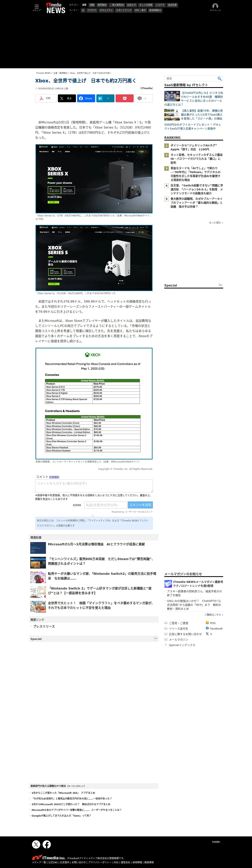252x868 pixels.
Task: Open the くらテク category tab
Action: coord(160,5)
